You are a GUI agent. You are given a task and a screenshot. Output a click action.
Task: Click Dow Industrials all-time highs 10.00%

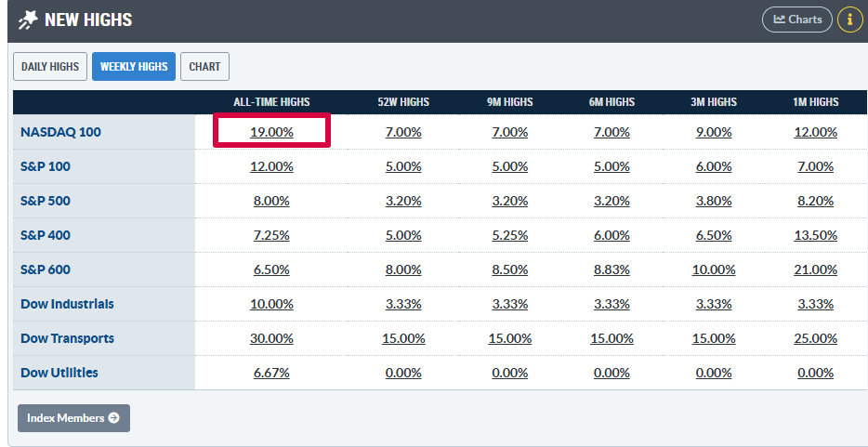(271, 304)
